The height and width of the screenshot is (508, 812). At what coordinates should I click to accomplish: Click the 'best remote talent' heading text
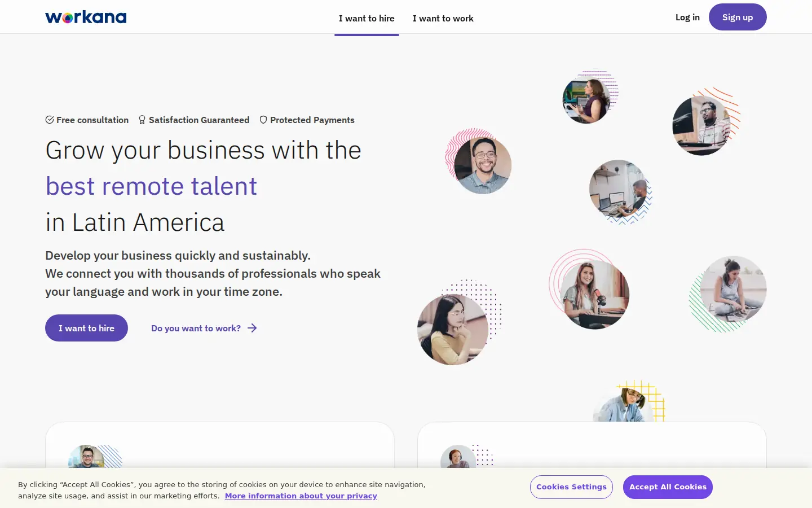click(151, 186)
